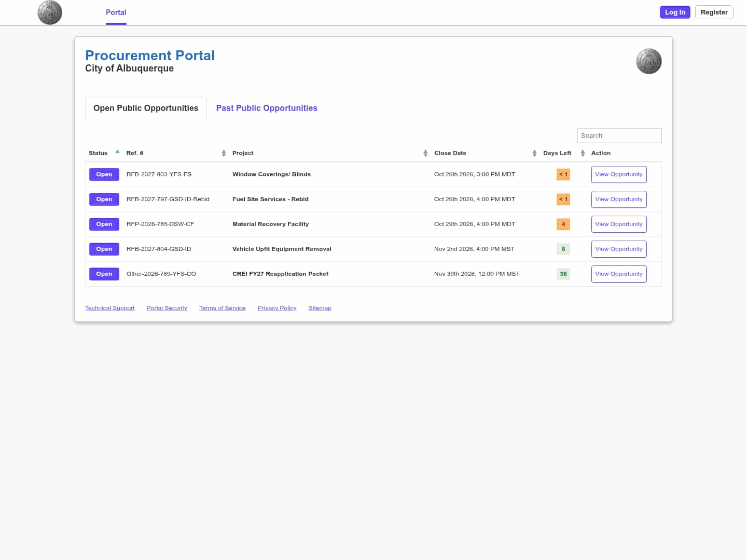
Task: Click days left badge showing 36
Action: (563, 274)
